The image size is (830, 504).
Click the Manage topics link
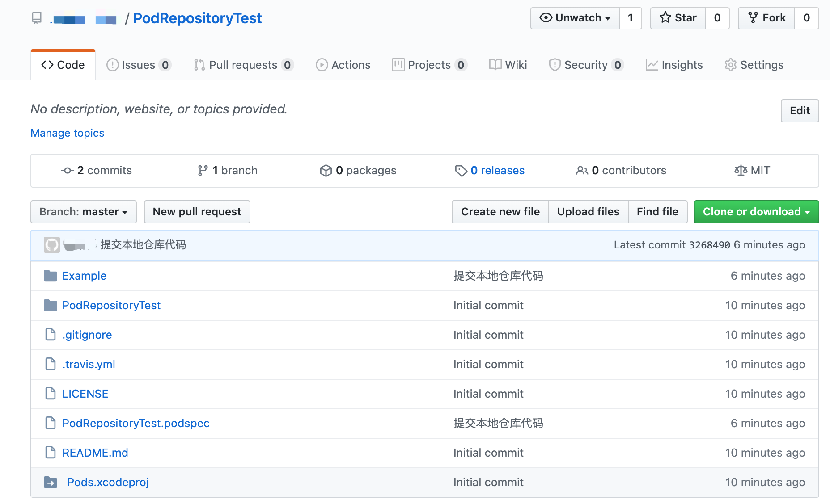68,133
